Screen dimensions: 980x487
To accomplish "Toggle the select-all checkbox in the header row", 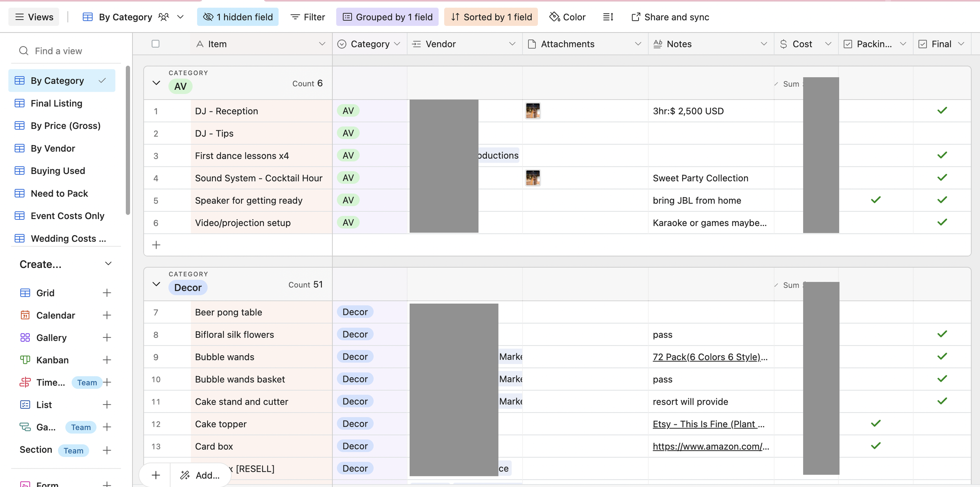I will [x=156, y=44].
